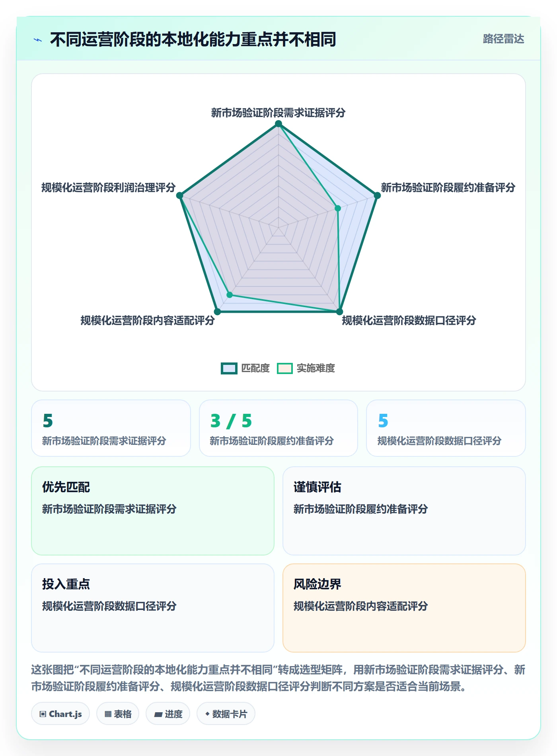557x756 pixels.
Task: Select the 3 / 5 履约准备评分 stat card
Action: coord(278,428)
